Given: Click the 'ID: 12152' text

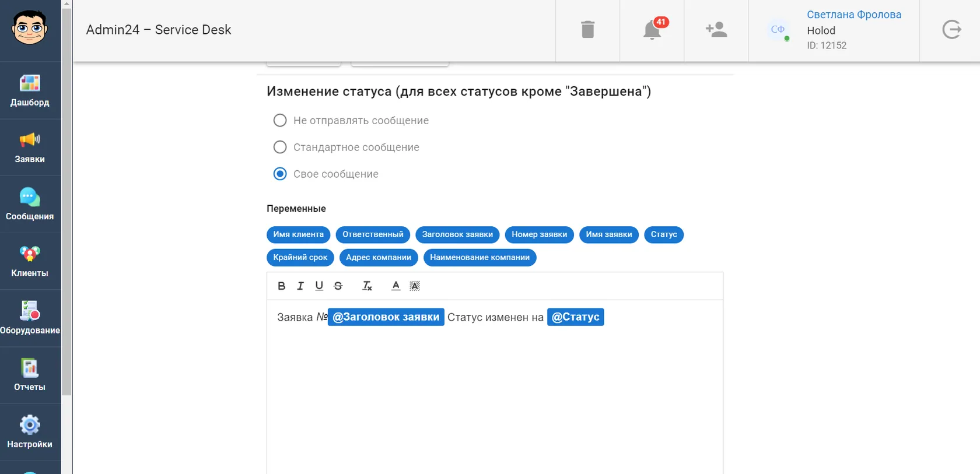Looking at the screenshot, I should [x=827, y=45].
